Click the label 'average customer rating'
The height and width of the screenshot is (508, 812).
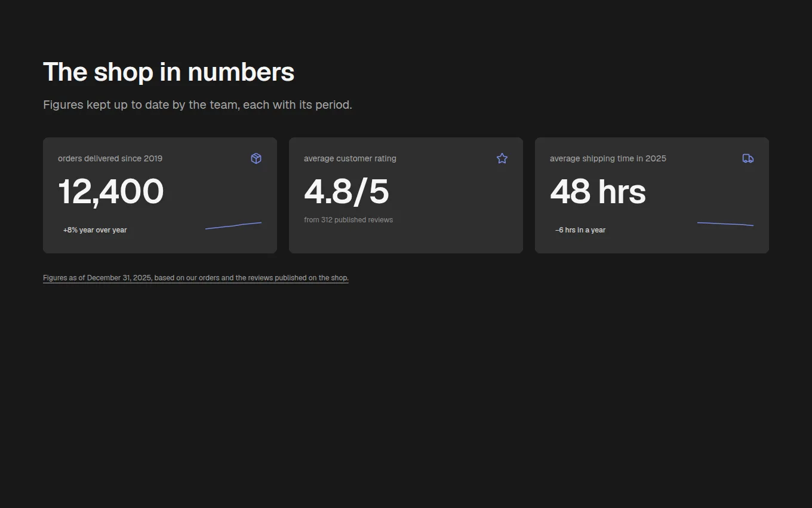350,158
